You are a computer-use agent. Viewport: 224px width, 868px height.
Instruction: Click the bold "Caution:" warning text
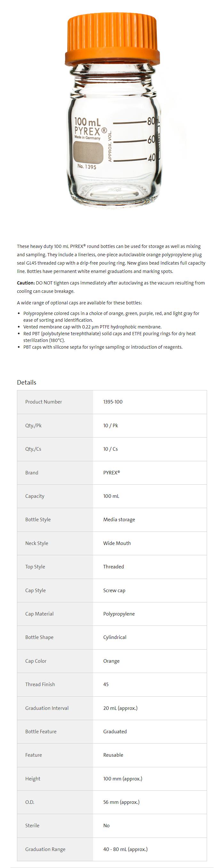pos(26,283)
